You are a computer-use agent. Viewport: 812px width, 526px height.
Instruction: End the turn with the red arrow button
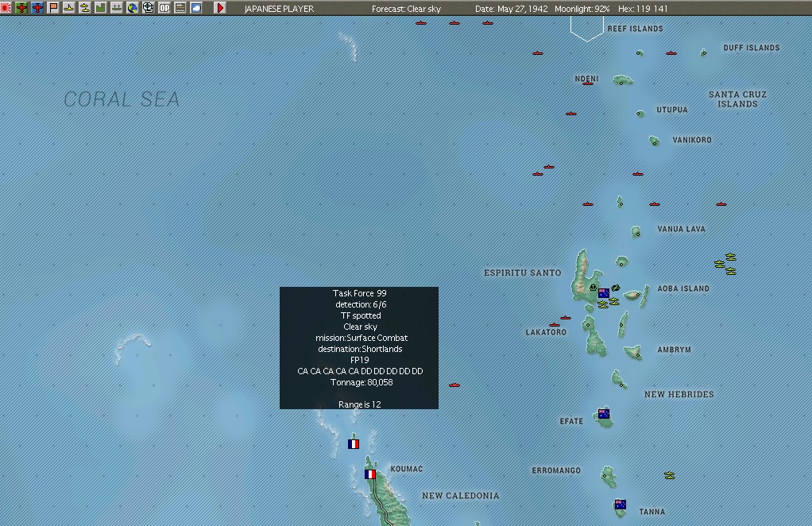click(220, 8)
